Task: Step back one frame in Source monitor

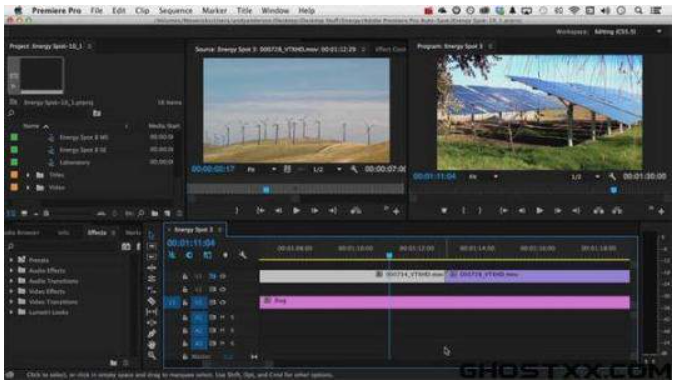Action: (278, 211)
